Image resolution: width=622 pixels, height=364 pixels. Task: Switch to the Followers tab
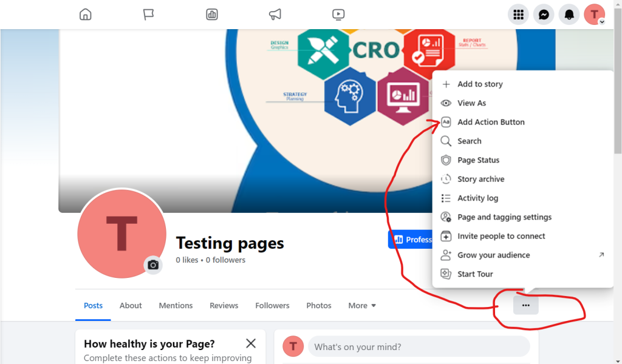coord(272,305)
